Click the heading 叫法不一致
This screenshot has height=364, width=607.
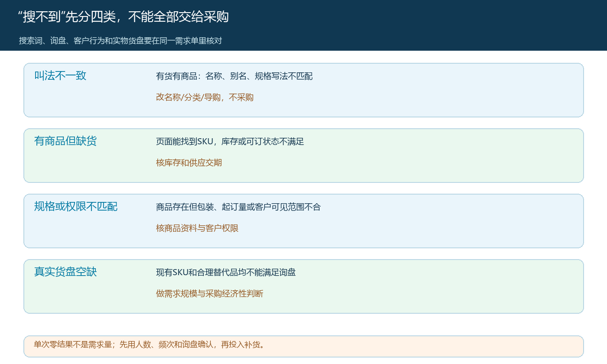click(60, 75)
